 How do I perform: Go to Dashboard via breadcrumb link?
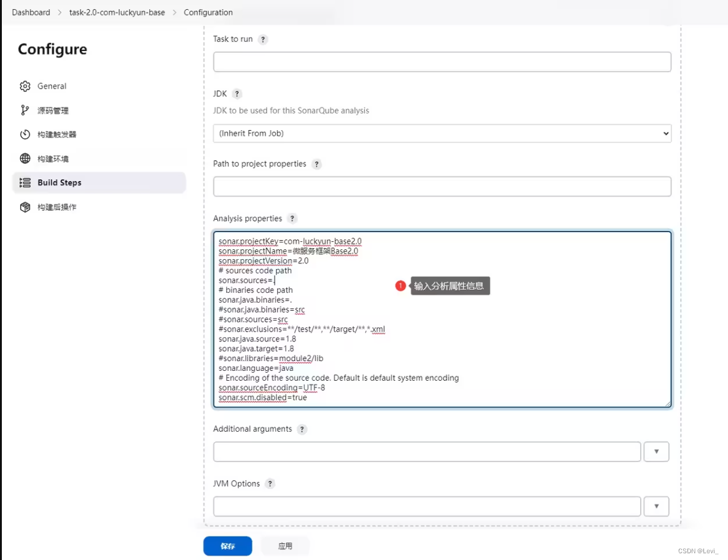[x=31, y=12]
